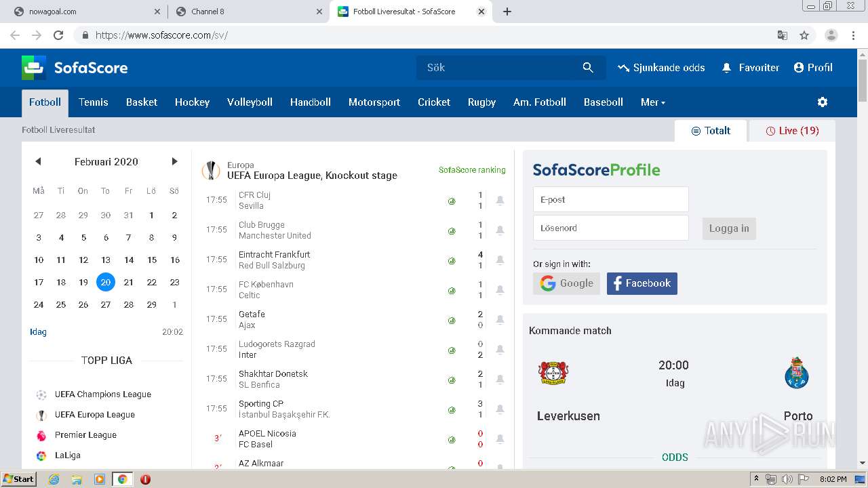Bookmark this page star icon

[x=804, y=35]
